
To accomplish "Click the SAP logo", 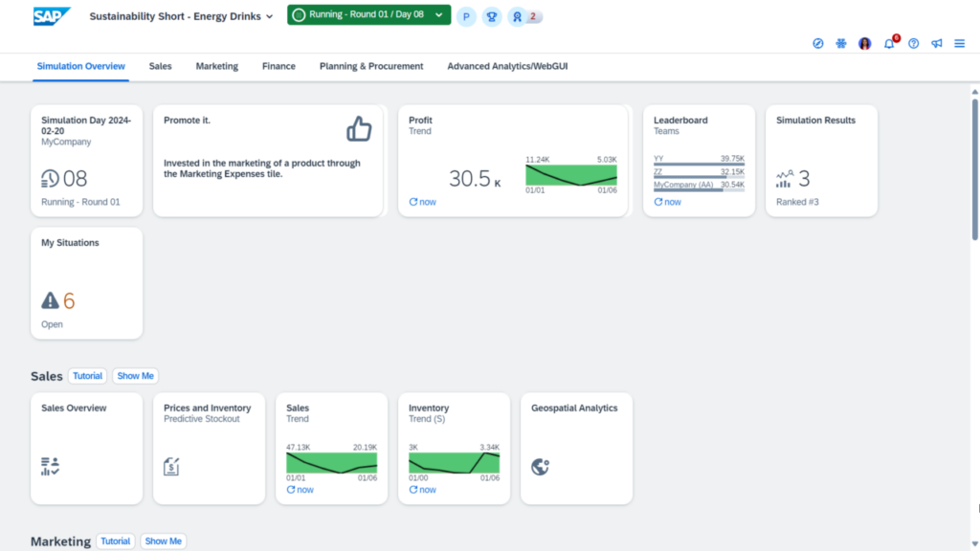I will [x=52, y=16].
